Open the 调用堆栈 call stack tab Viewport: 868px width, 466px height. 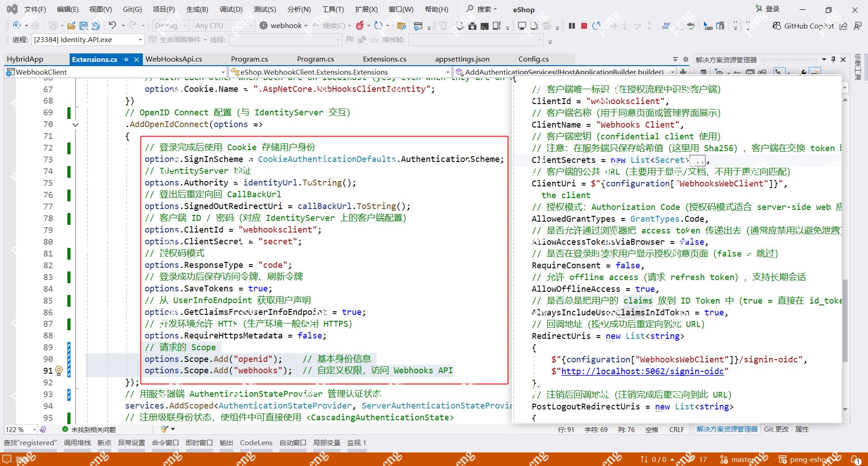(x=77, y=443)
